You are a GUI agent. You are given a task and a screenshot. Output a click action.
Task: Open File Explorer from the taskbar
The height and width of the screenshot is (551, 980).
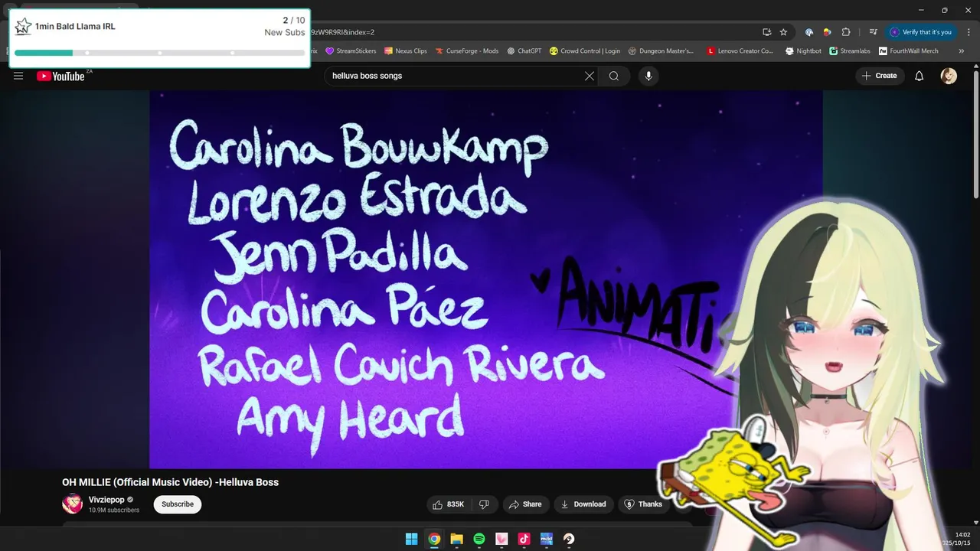pos(456,539)
